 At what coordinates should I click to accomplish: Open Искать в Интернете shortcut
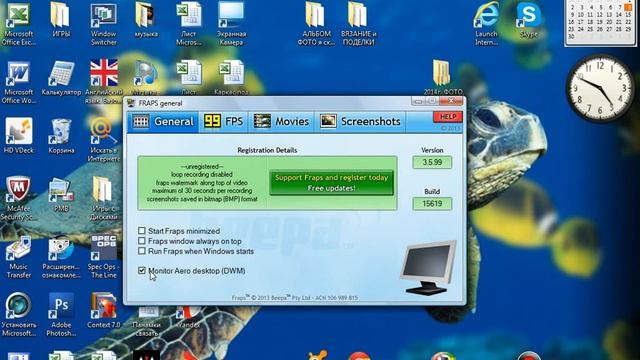[x=103, y=140]
